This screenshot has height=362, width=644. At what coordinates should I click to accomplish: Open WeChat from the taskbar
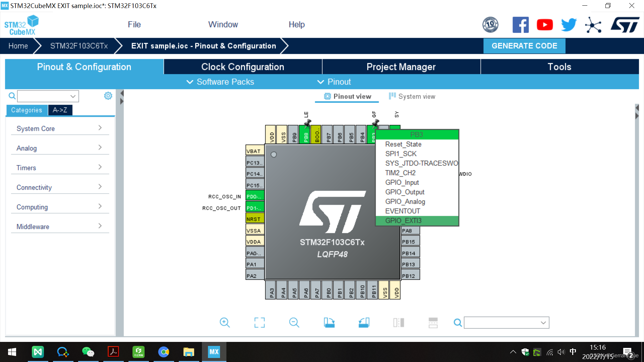click(88, 352)
